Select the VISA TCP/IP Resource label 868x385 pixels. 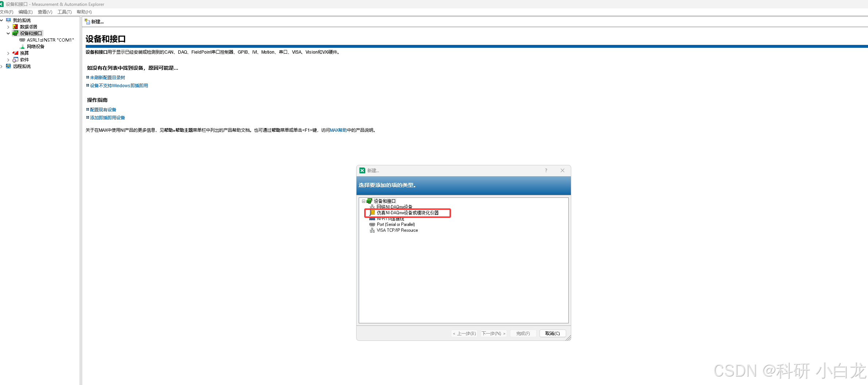(397, 230)
